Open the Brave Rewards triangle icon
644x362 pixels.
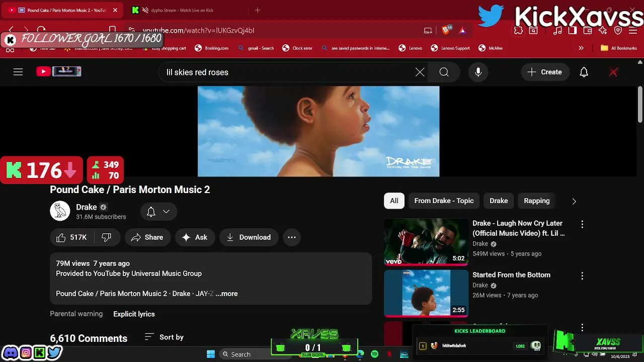coord(462,30)
